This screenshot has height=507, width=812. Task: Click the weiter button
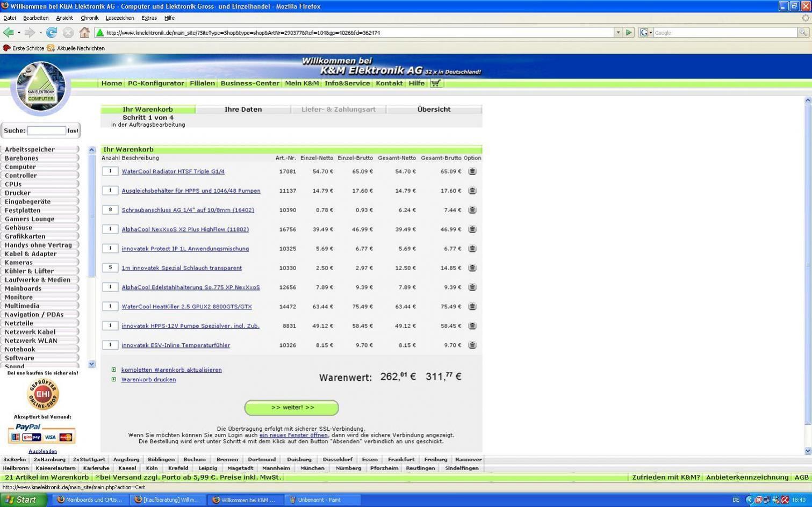click(x=292, y=408)
